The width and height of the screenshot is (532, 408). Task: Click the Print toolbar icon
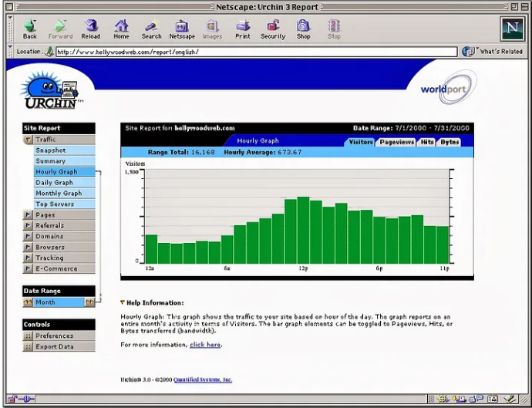point(243,27)
